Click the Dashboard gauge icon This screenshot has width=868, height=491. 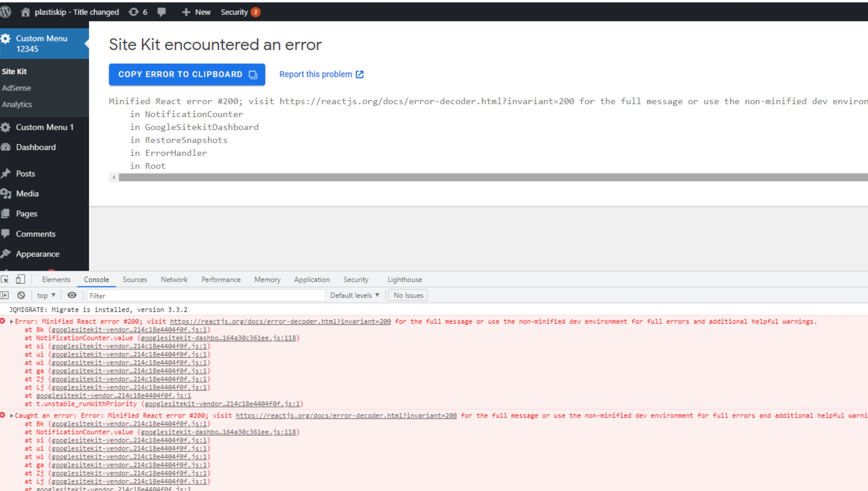click(6, 147)
